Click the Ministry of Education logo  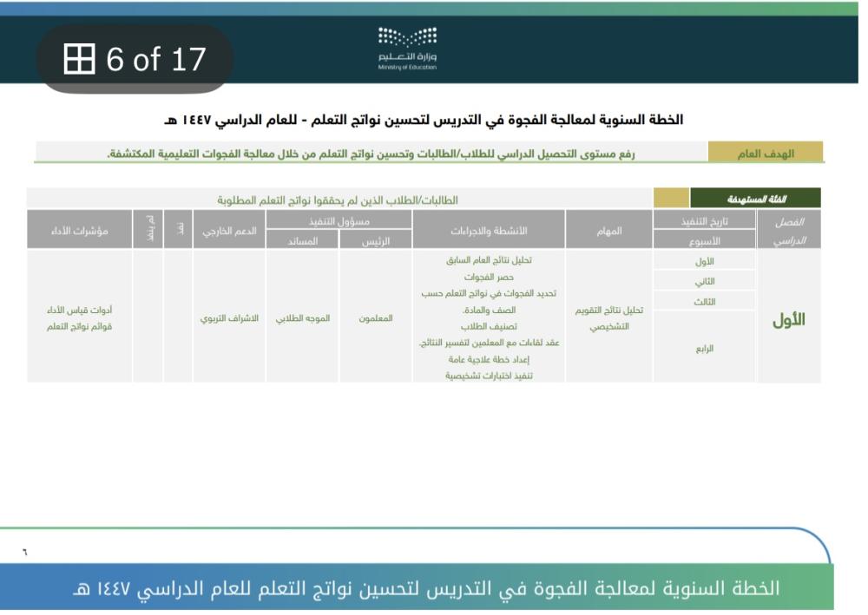(x=407, y=38)
